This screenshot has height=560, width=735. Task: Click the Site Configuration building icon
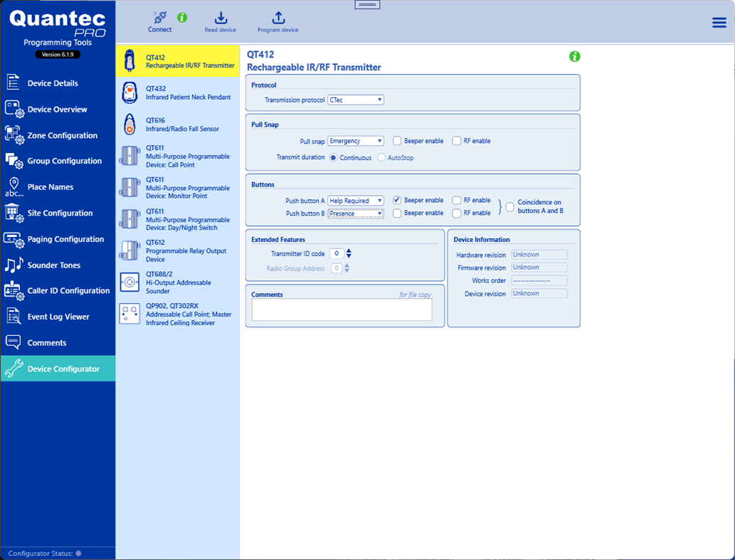(x=14, y=213)
